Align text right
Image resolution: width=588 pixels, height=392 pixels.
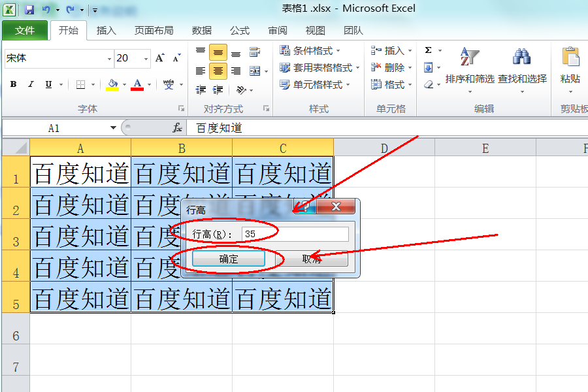click(x=236, y=71)
